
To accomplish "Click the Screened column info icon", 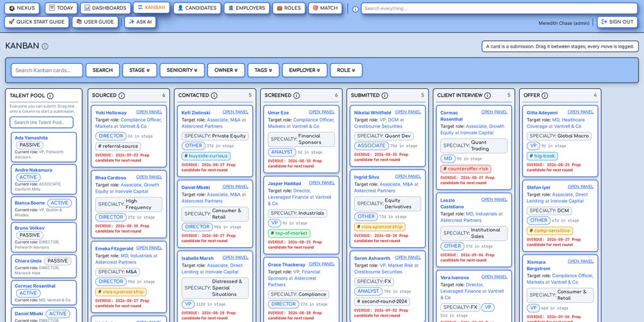I will tap(296, 95).
